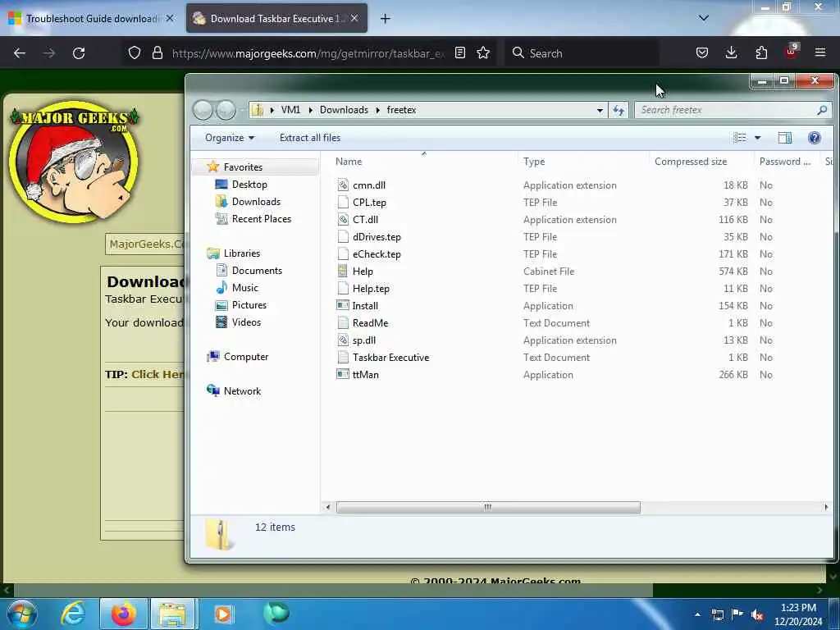The height and width of the screenshot is (630, 840).
Task: Open Firefox tracking protection shield
Action: pyautogui.click(x=135, y=53)
